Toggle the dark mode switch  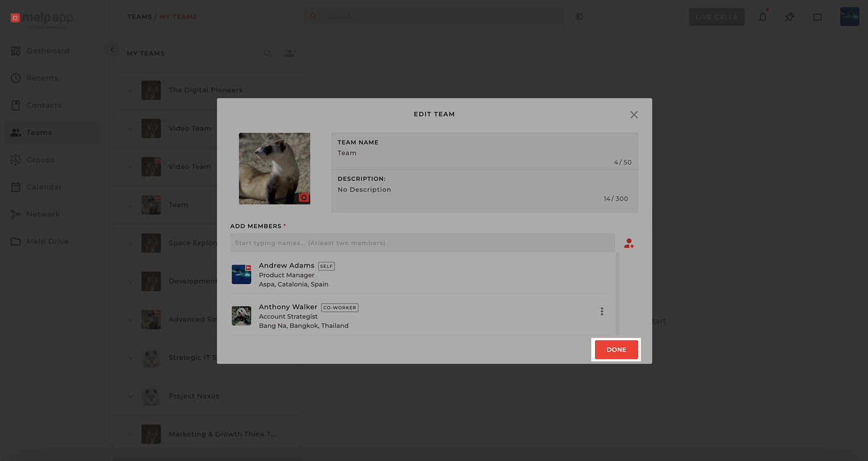[x=579, y=17]
